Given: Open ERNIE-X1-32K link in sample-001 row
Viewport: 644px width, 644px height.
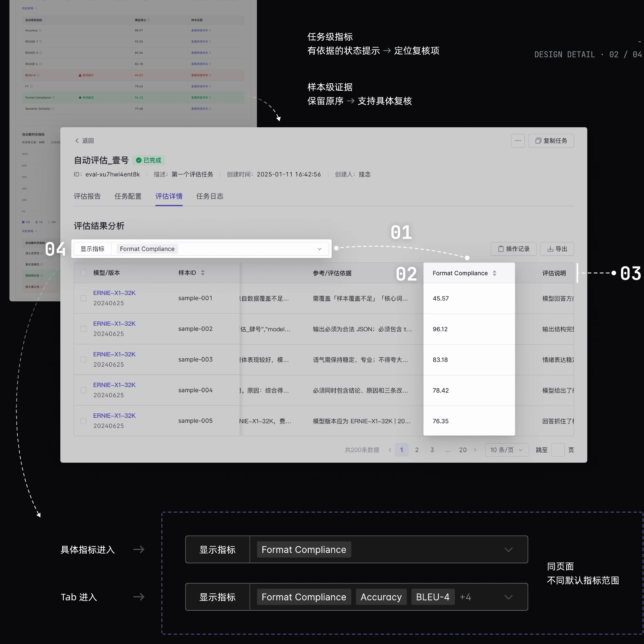Looking at the screenshot, I should (114, 293).
